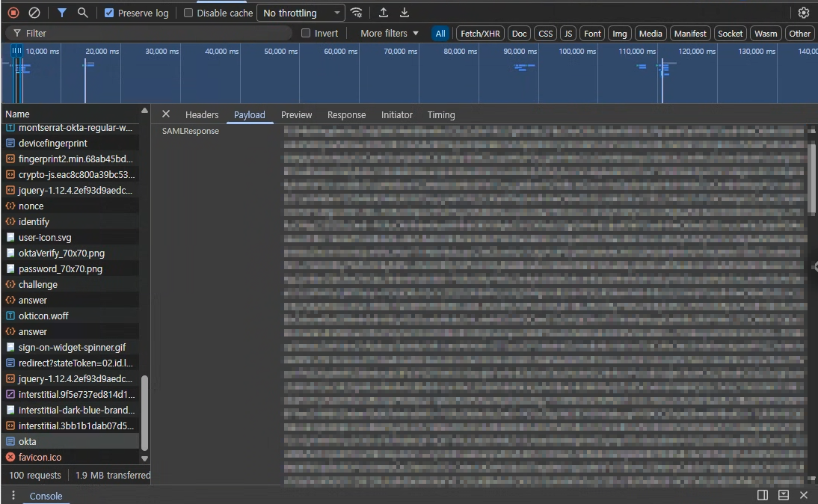This screenshot has width=818, height=504.
Task: Filter by CSS requests
Action: point(545,34)
